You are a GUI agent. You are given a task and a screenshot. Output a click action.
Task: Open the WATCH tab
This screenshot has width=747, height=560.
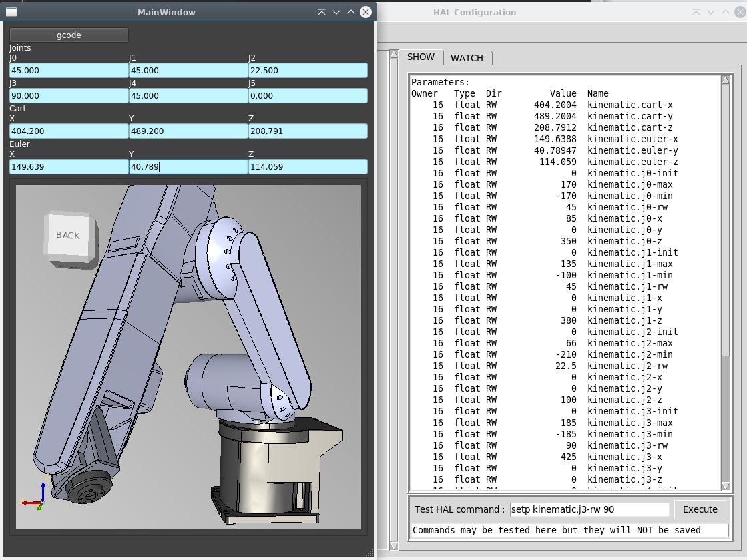467,58
